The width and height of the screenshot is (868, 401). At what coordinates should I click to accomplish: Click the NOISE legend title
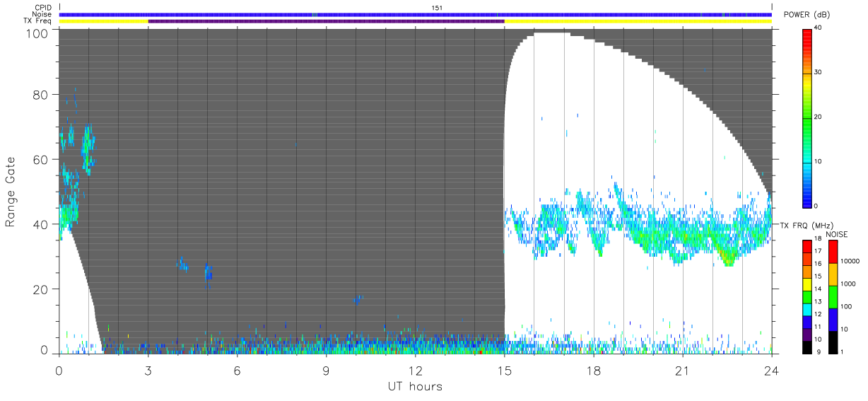click(x=838, y=234)
